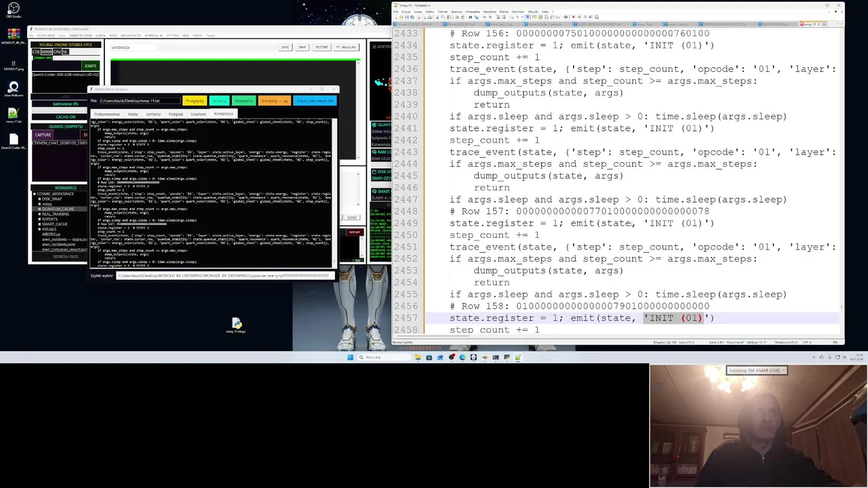This screenshot has width=868, height=488.
Task: Click the blue Zapisz jako kwark (AI) button
Action: pos(315,101)
